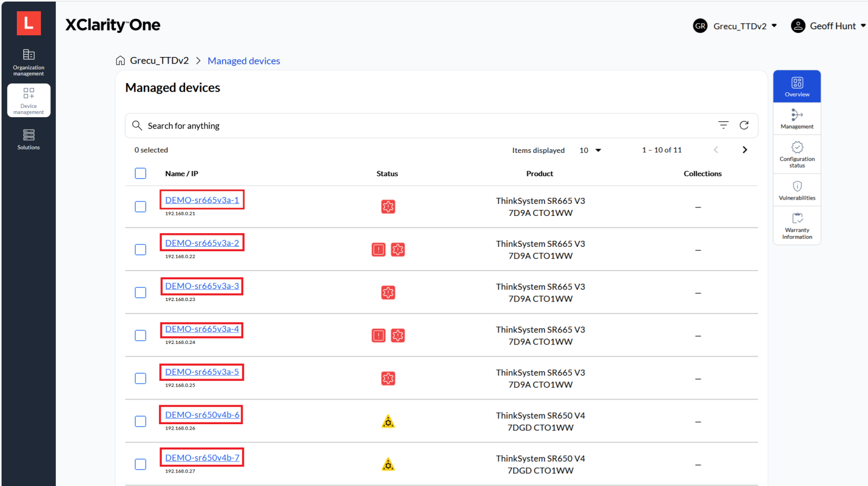This screenshot has height=486, width=868.
Task: Click the Product column header
Action: (540, 174)
